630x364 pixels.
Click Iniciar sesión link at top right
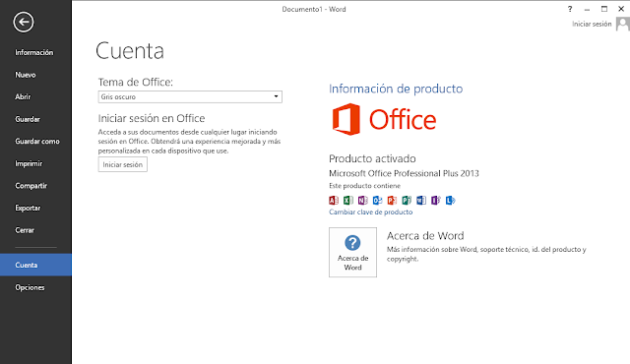click(592, 24)
